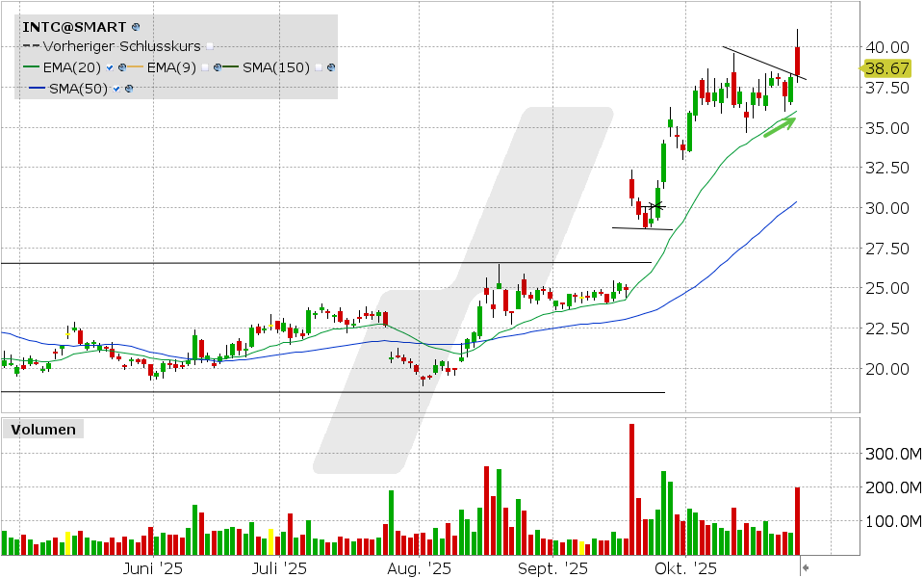Enable the SMA(150) checkbox
This screenshot has height=578, width=924.
[318, 67]
